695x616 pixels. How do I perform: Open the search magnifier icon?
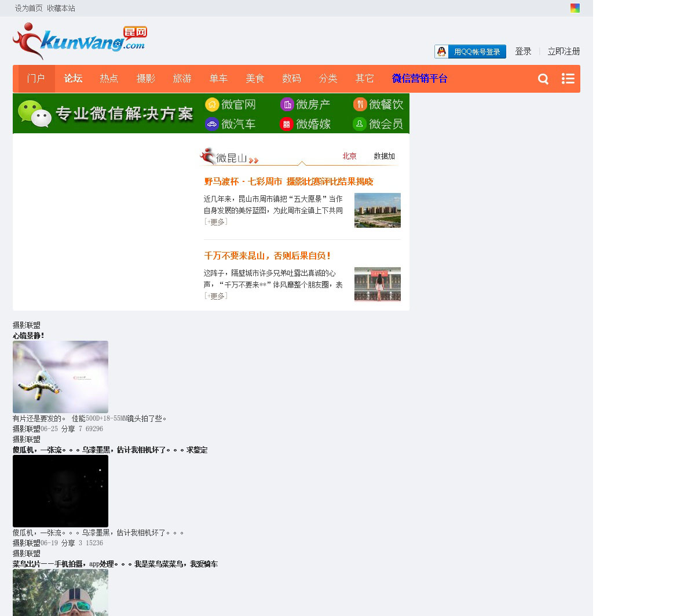(543, 79)
